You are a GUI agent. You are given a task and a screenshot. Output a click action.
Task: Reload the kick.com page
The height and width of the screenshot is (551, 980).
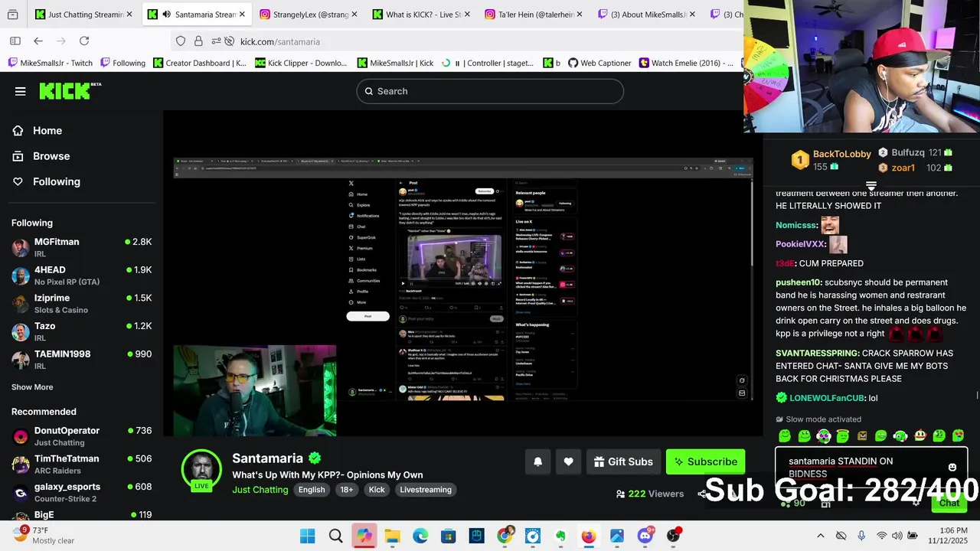click(84, 41)
